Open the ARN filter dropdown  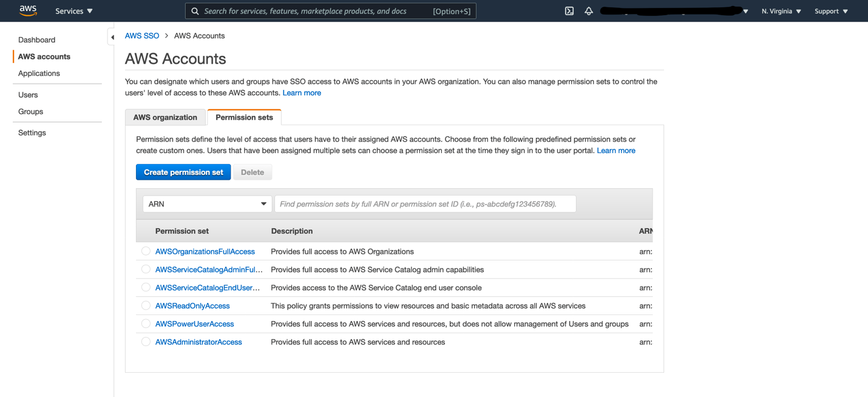click(207, 204)
